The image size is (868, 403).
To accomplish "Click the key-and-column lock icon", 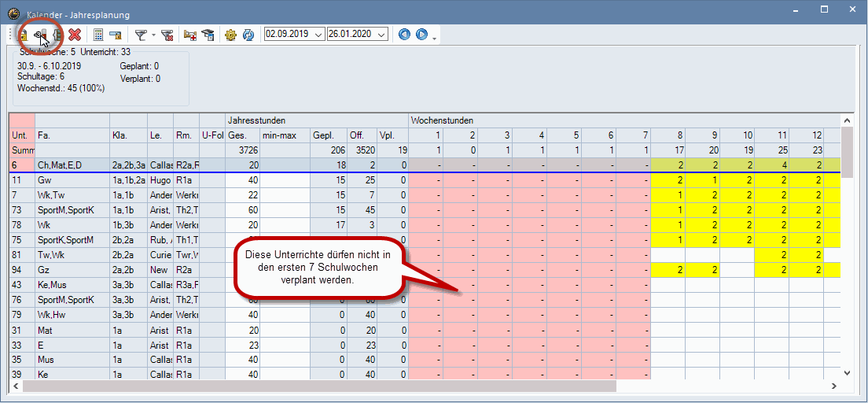I will coord(41,35).
